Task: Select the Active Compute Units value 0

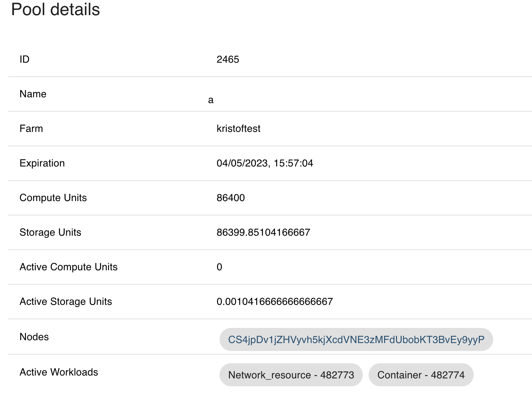Action: pos(219,267)
